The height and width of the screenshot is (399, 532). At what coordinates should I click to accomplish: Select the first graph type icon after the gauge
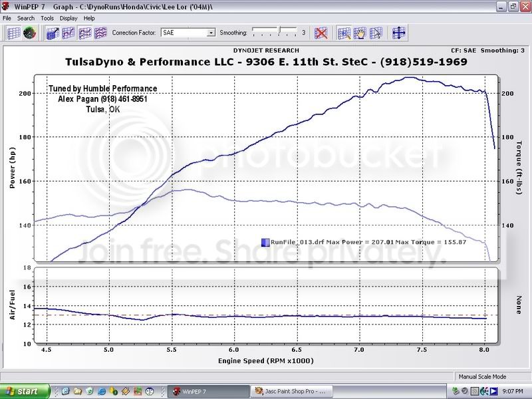pos(53,33)
